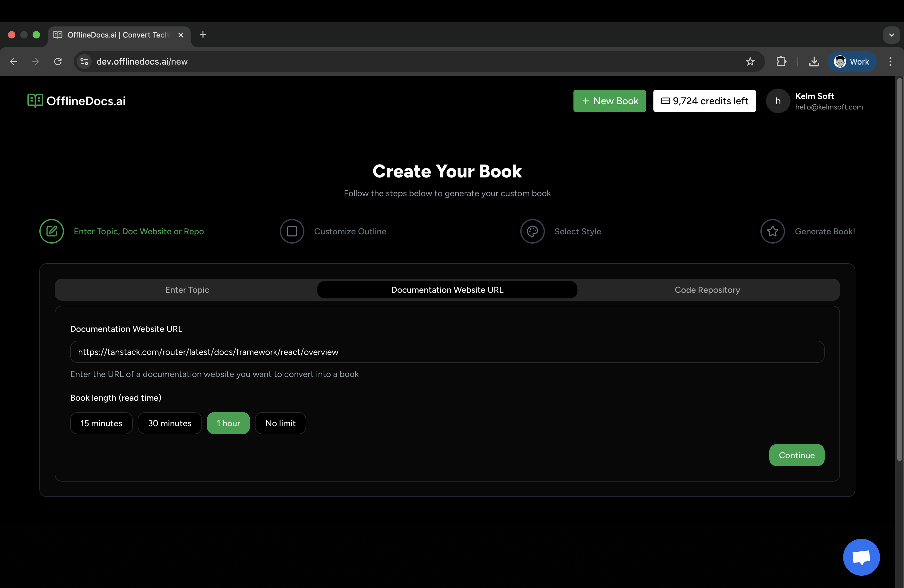904x588 pixels.
Task: Select the 15 minutes read time option
Action: (101, 423)
